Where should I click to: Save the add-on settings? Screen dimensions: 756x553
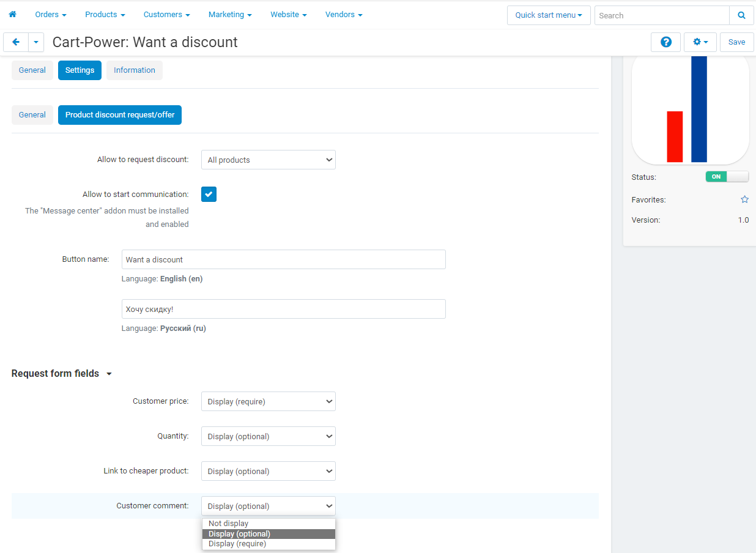[x=736, y=42]
